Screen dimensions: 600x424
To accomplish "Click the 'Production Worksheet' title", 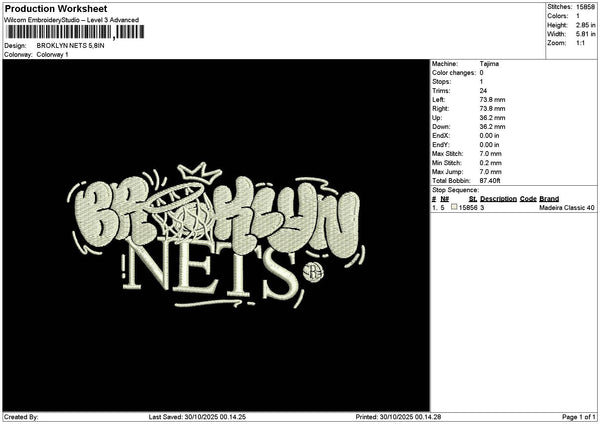I will point(56,8).
